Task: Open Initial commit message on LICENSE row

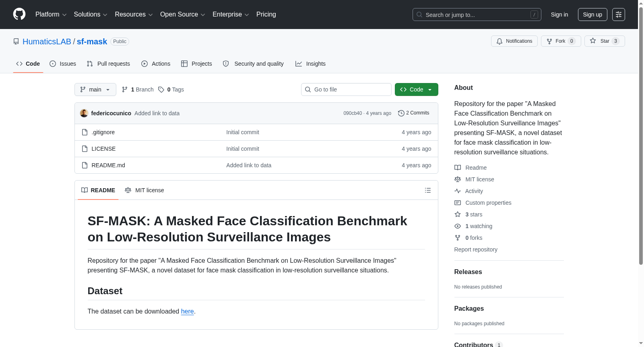Action: pyautogui.click(x=243, y=149)
